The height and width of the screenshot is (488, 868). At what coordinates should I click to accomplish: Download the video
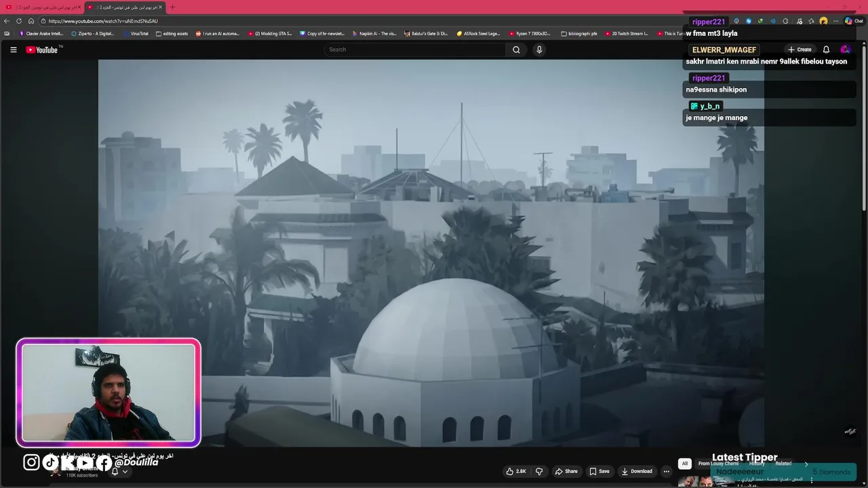click(x=637, y=471)
